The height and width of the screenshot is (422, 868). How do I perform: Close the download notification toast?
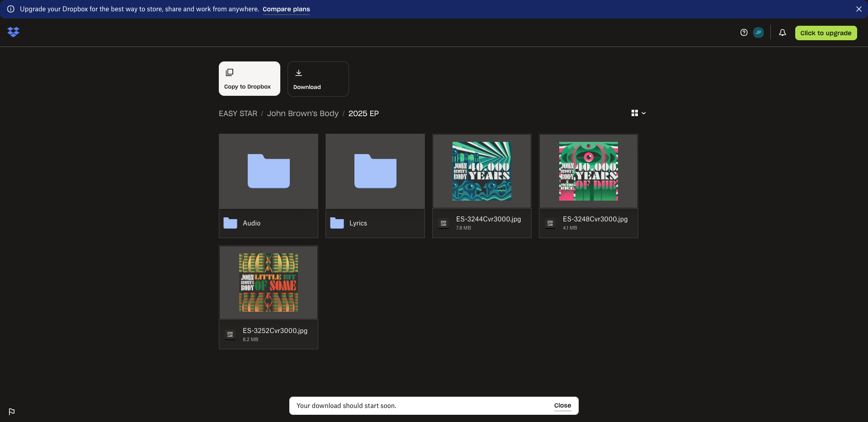click(562, 406)
